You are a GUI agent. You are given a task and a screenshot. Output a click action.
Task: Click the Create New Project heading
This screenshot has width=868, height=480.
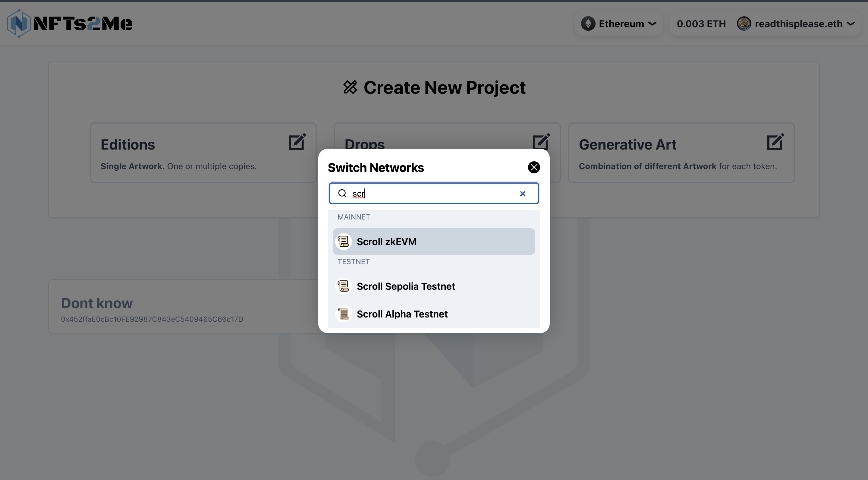pyautogui.click(x=445, y=88)
